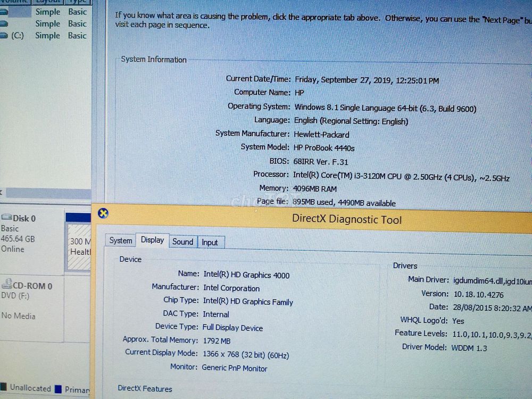Click 'Full Display Device' device type value

[x=233, y=327]
